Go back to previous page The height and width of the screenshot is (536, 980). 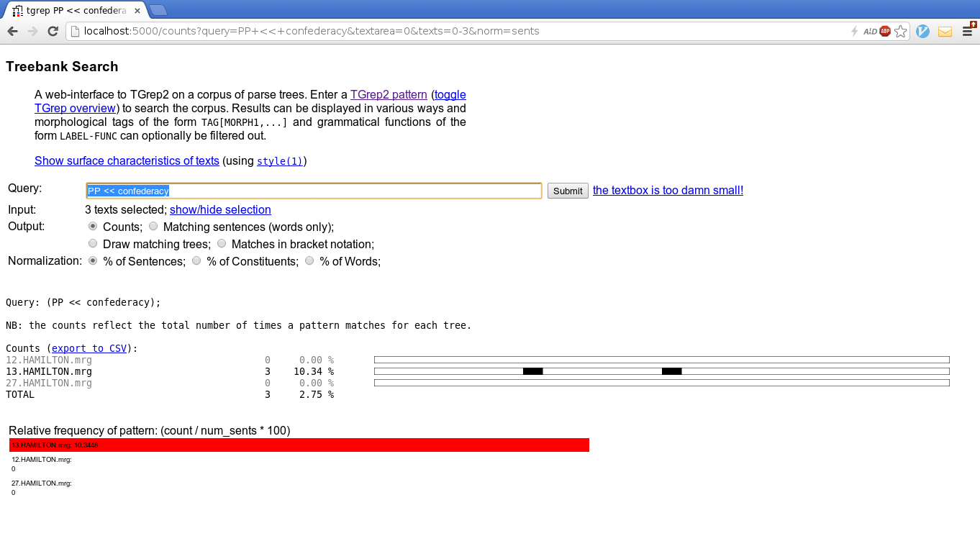click(12, 31)
